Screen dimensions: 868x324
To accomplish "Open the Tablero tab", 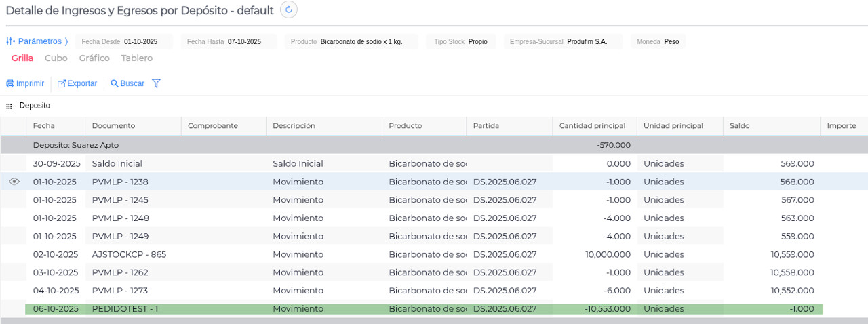I will (136, 58).
